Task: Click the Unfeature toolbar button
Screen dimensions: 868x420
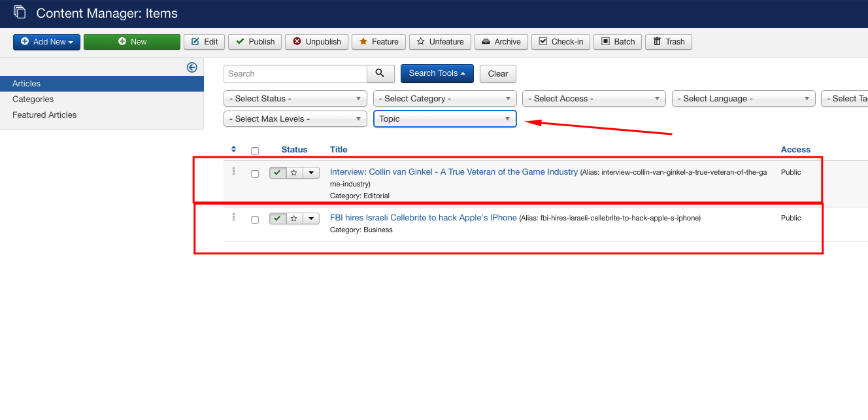Action: (x=441, y=42)
